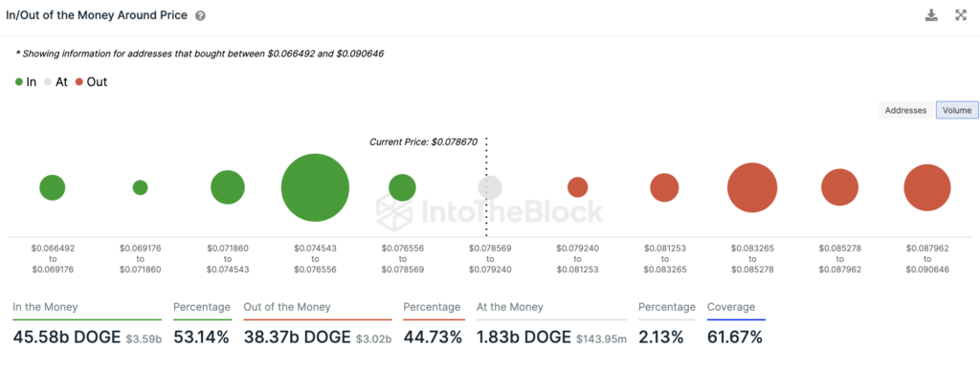The width and height of the screenshot is (980, 370).
Task: Click the small red bubble at $0.079240
Action: click(x=577, y=187)
